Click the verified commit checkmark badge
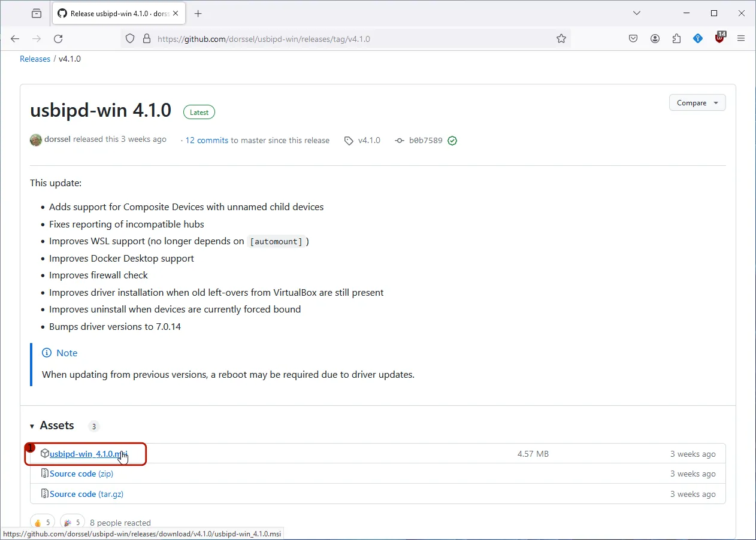 coord(452,140)
